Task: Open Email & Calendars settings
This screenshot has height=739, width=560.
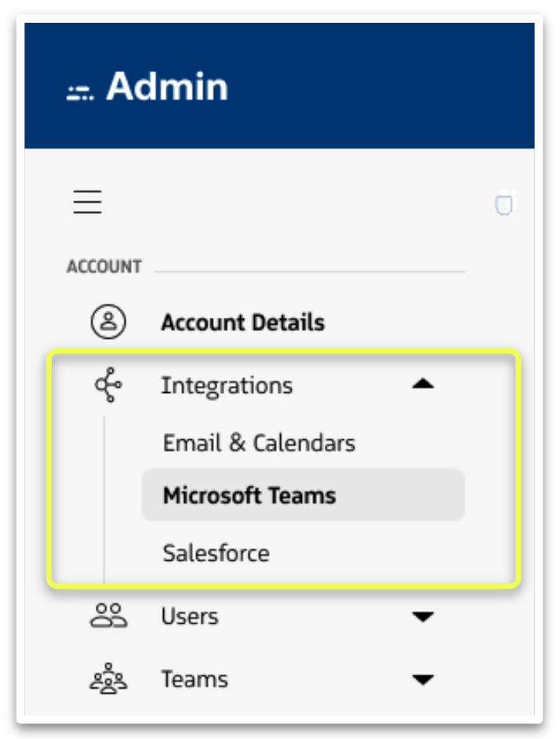Action: coord(258,442)
